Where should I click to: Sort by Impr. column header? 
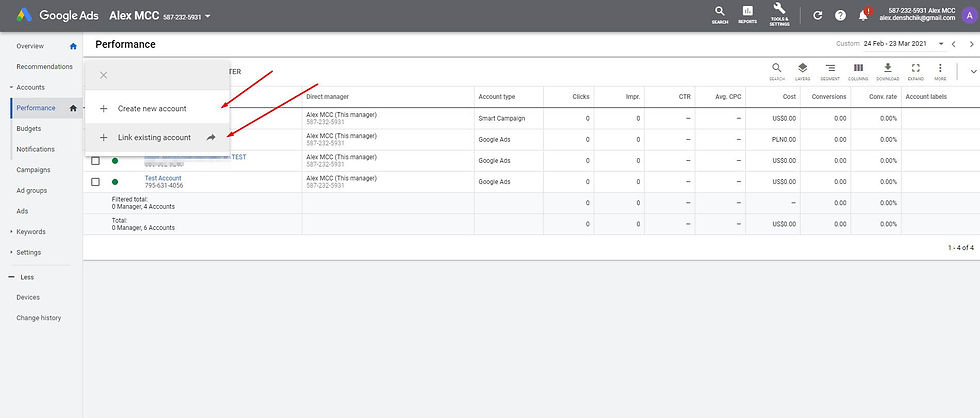coord(633,97)
